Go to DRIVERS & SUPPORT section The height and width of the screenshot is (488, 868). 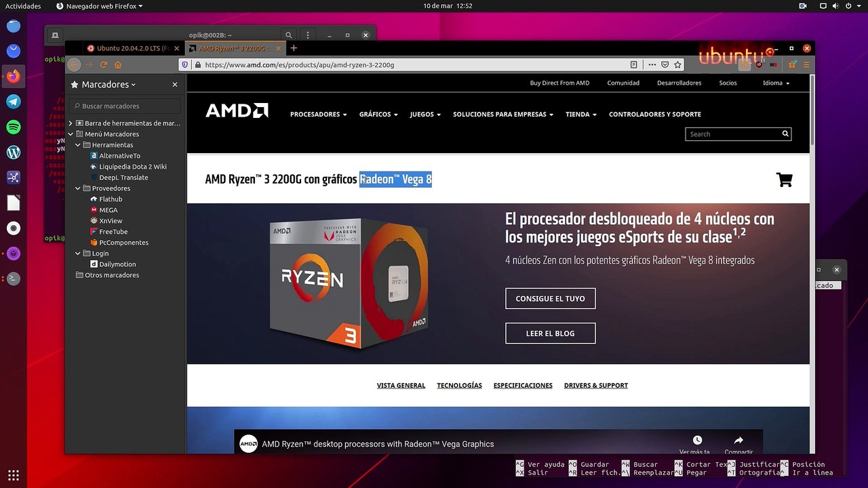pos(596,386)
